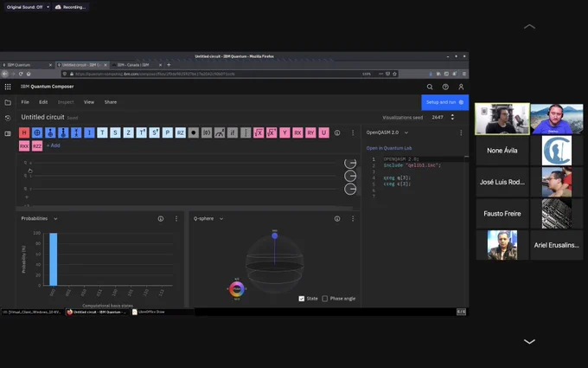Open the Edit menu
The image size is (588, 368).
[x=43, y=102]
